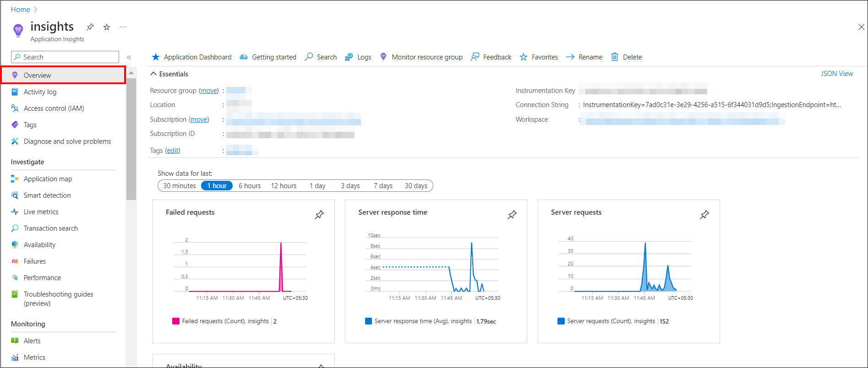Click the Smart detection icon
Screen dimensions: 868x368
click(15, 195)
